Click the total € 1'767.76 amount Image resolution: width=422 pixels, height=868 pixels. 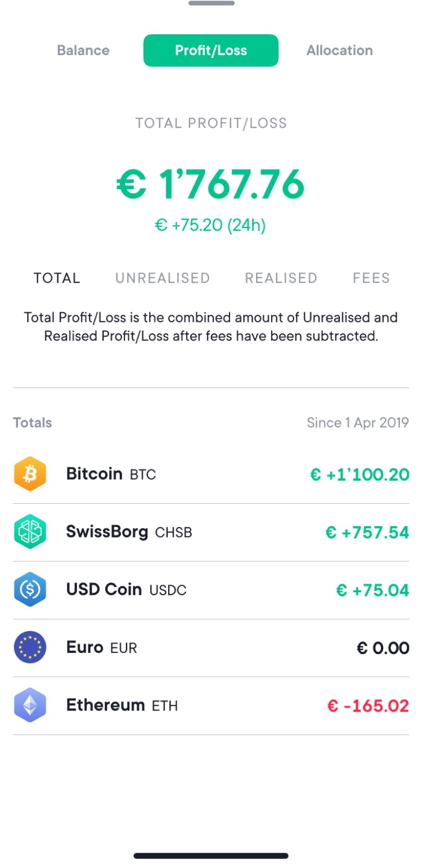coord(211,184)
